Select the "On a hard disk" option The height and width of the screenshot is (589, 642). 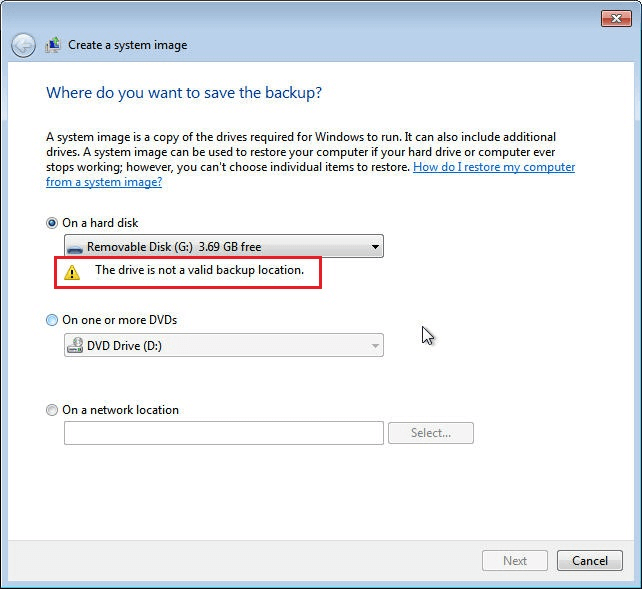coord(52,223)
